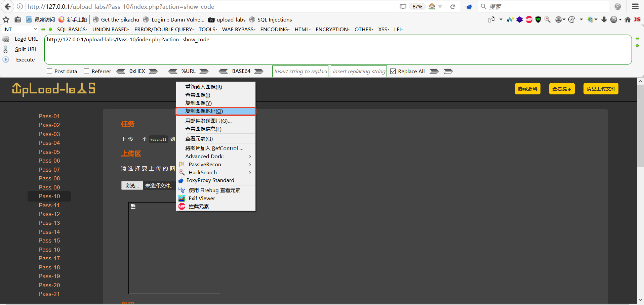Expand the XSS menu
This screenshot has height=305, width=644.
384,29
